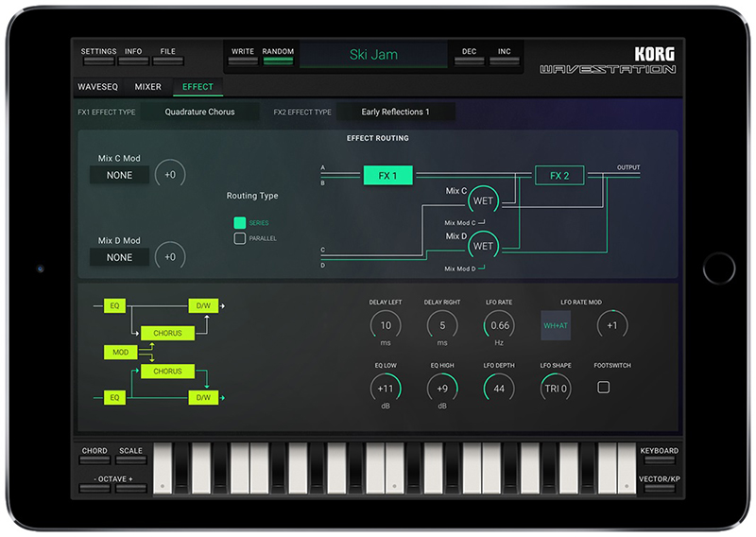Open Mix C Mod source NONE selector
This screenshot has width=756, height=537.
click(x=119, y=175)
